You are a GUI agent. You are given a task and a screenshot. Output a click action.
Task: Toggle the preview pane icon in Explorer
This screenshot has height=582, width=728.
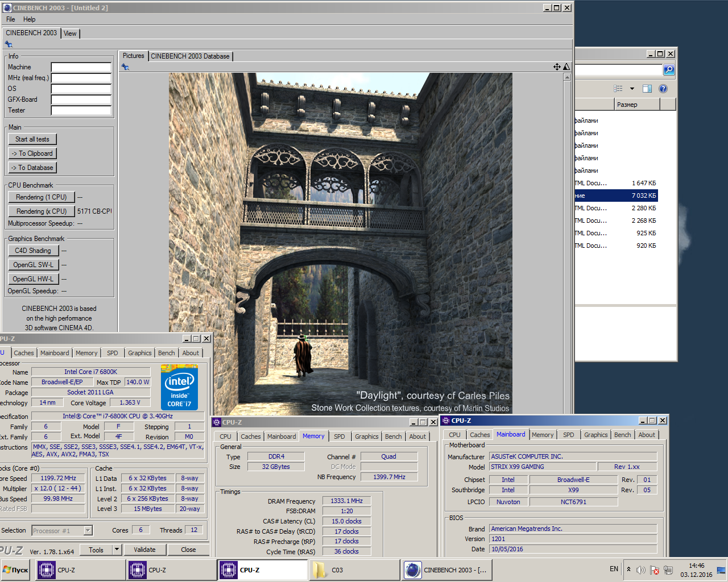point(647,89)
